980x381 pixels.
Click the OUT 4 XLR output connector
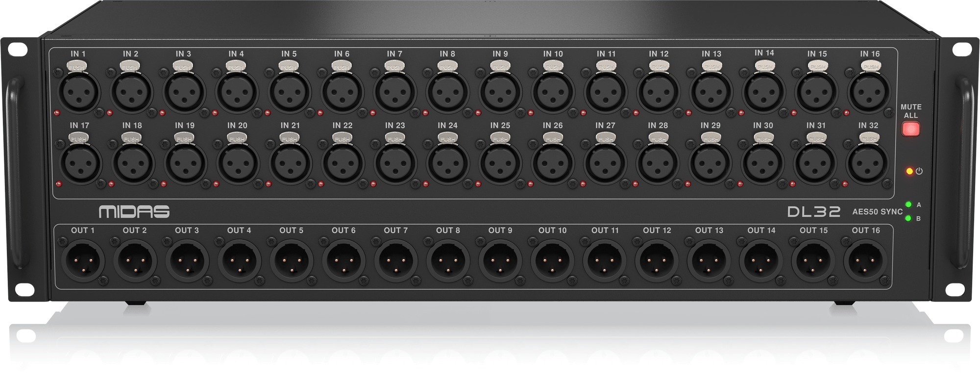pos(239,260)
